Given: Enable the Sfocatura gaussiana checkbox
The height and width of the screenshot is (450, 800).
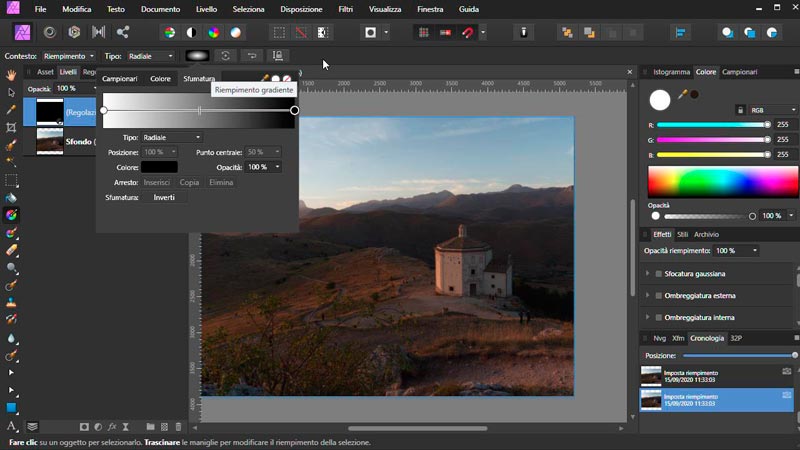Looking at the screenshot, I should (659, 274).
